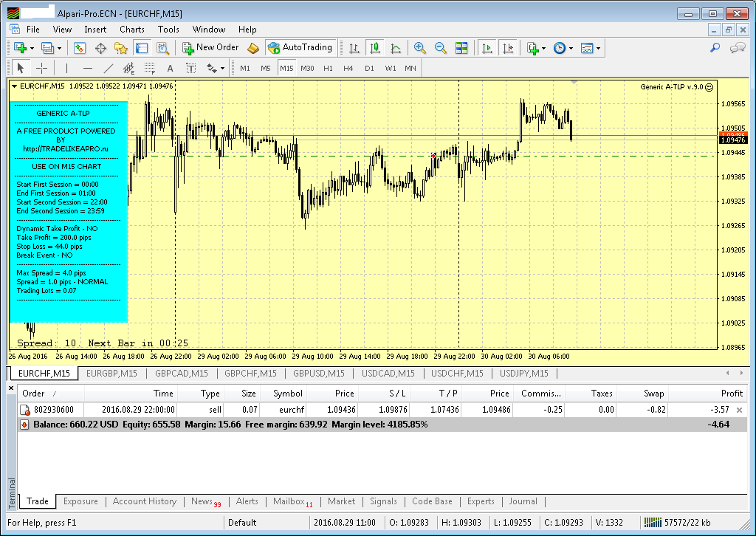The height and width of the screenshot is (536, 756).
Task: Click the search magnifier icon
Action: click(715, 47)
